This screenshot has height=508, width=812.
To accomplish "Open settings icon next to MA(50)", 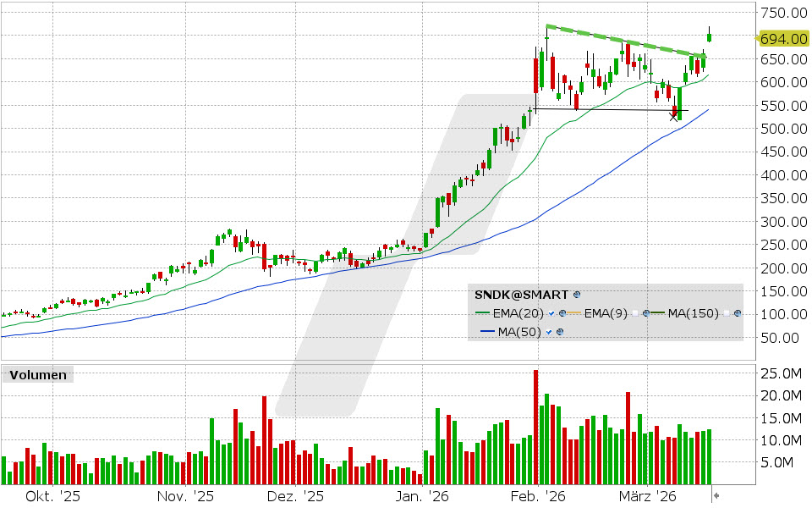I will coord(561,331).
